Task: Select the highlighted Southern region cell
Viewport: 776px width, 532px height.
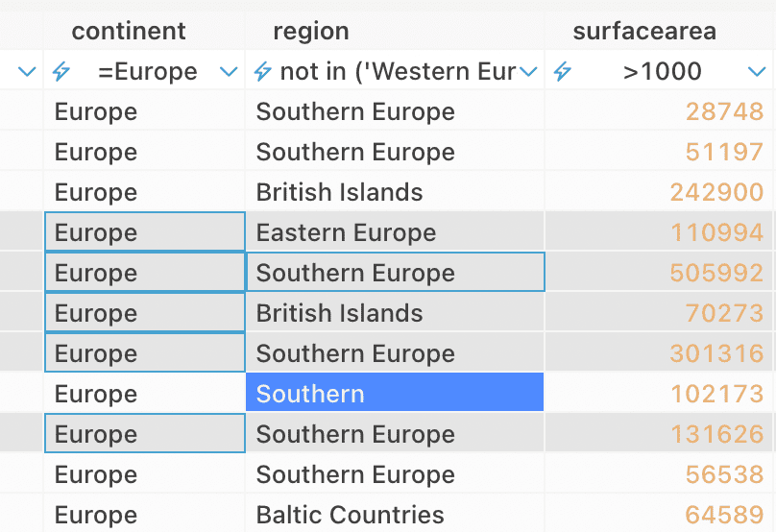Action: 395,394
